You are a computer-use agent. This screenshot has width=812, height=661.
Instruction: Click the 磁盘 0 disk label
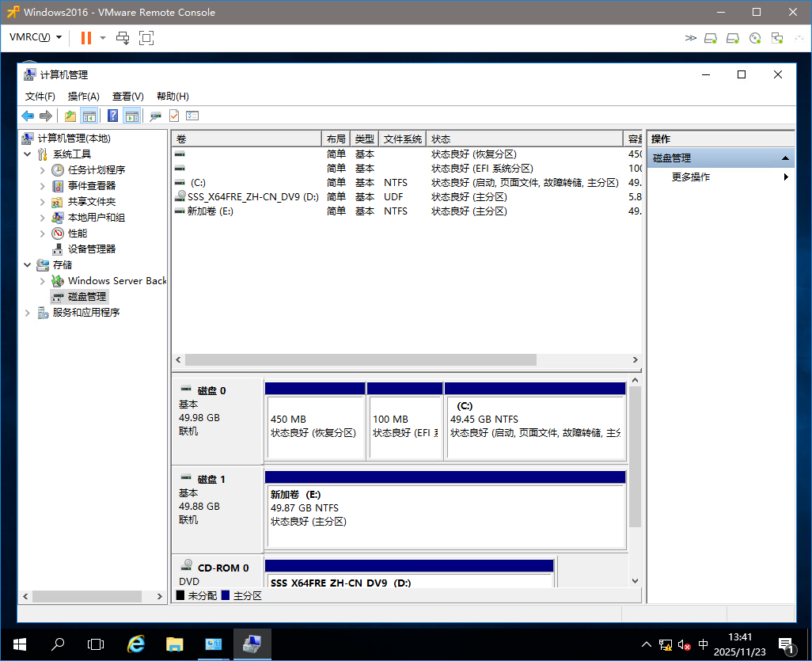(211, 390)
